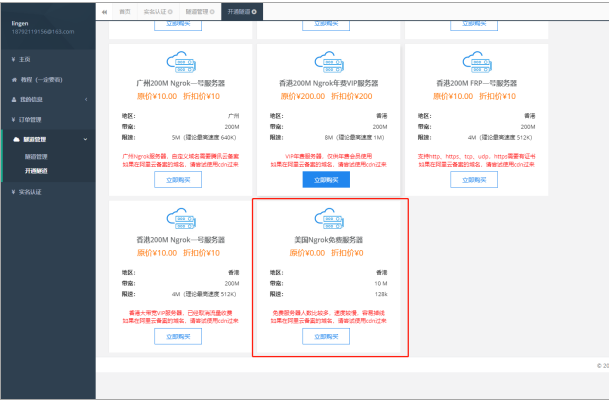Screen dimensions: 609x401
Task: Click price 原价¥200.00 on VIP card
Action: pos(303,96)
